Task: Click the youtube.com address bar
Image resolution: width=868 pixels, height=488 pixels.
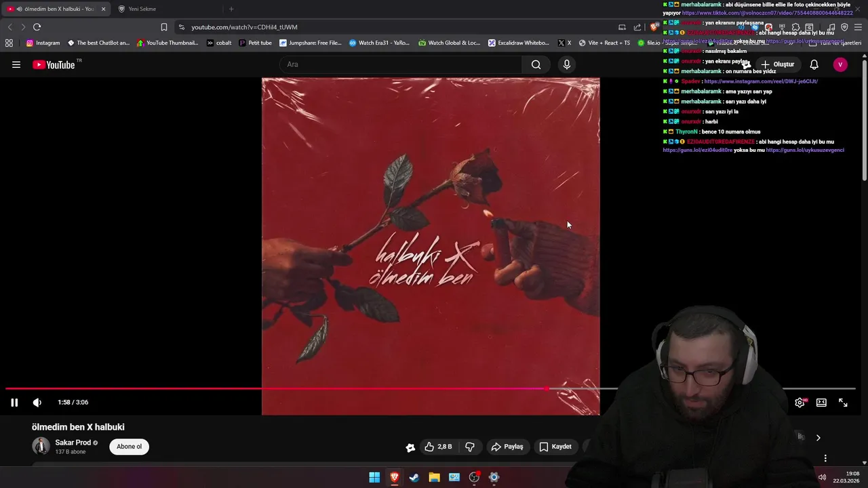Action: (400, 27)
